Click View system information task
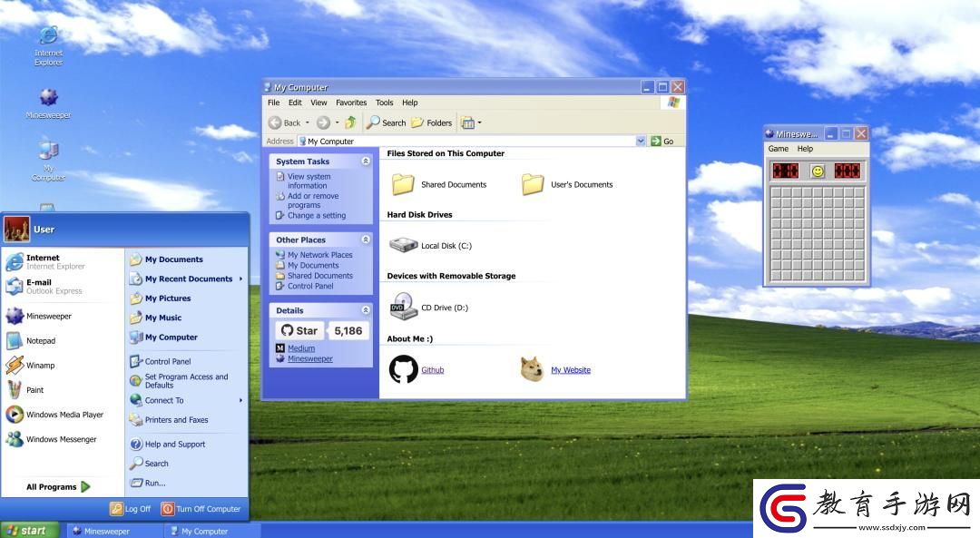 [x=309, y=181]
